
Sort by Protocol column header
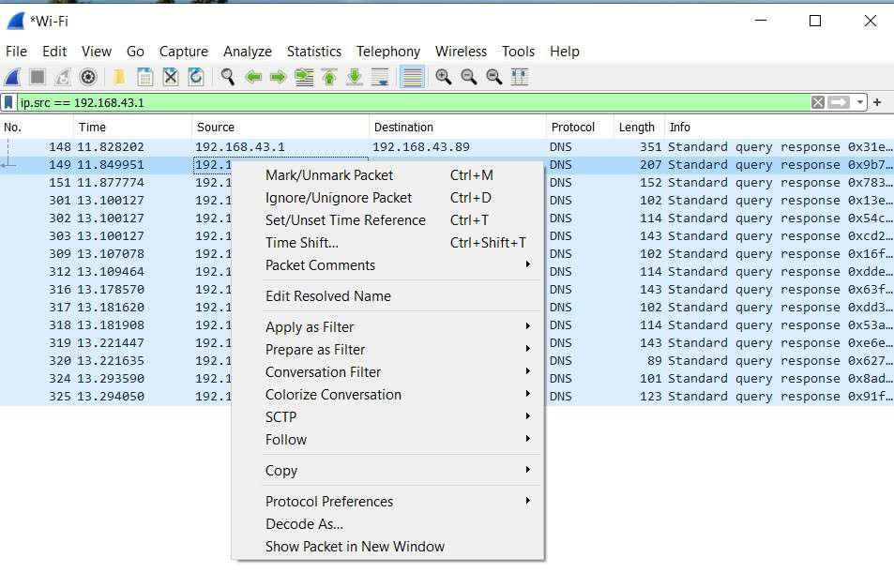[x=580, y=127]
